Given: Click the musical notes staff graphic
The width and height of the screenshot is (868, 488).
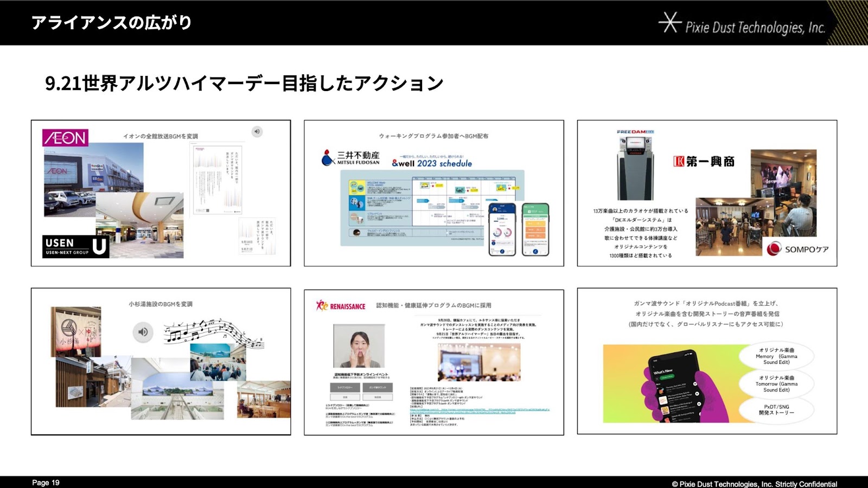Looking at the screenshot, I should 214,332.
